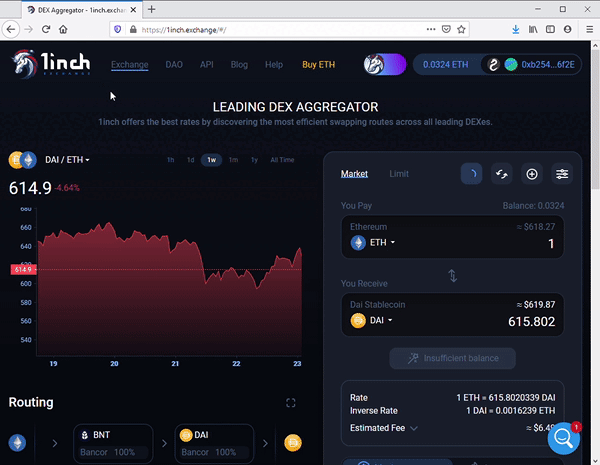This screenshot has width=600, height=465.
Task: Go to browser home page
Action: coord(63,29)
